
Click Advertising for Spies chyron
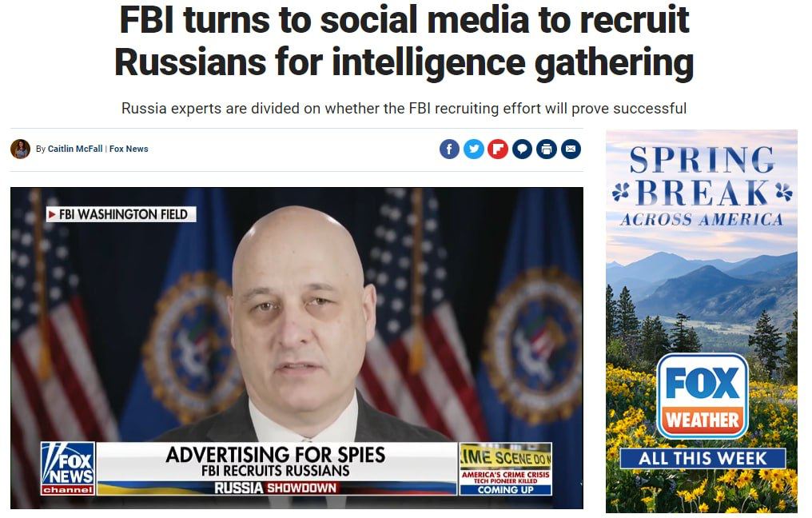[276, 455]
